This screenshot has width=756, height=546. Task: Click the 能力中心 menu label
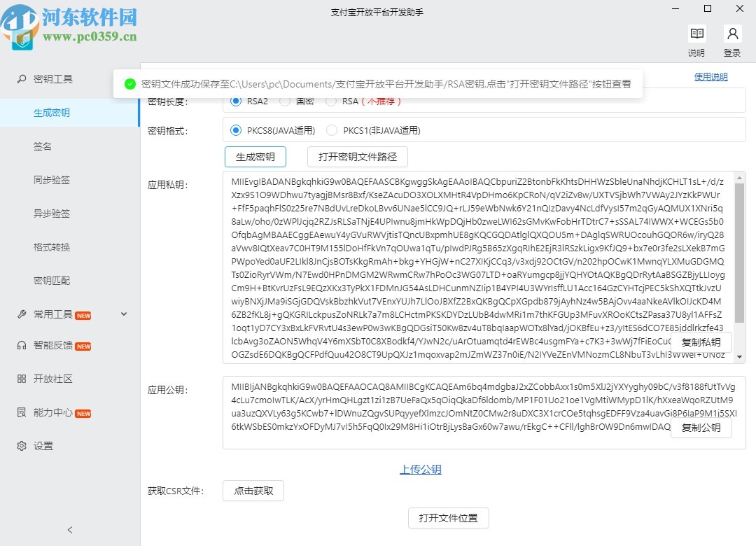point(53,412)
